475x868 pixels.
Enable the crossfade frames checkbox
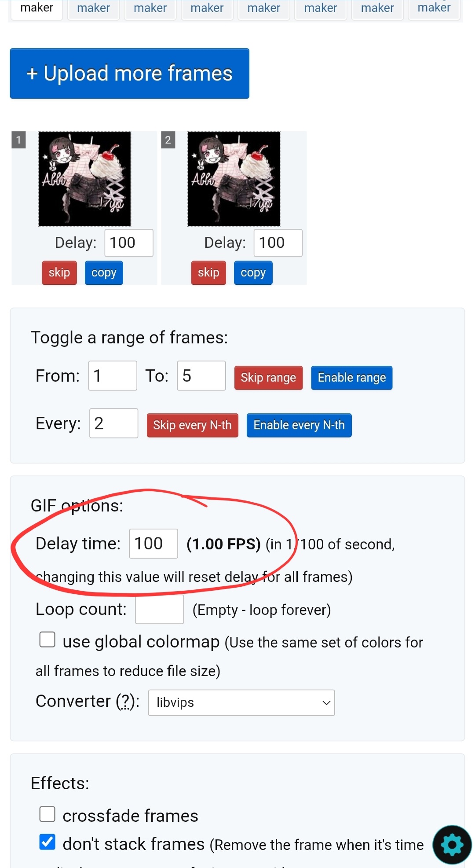pos(47,814)
